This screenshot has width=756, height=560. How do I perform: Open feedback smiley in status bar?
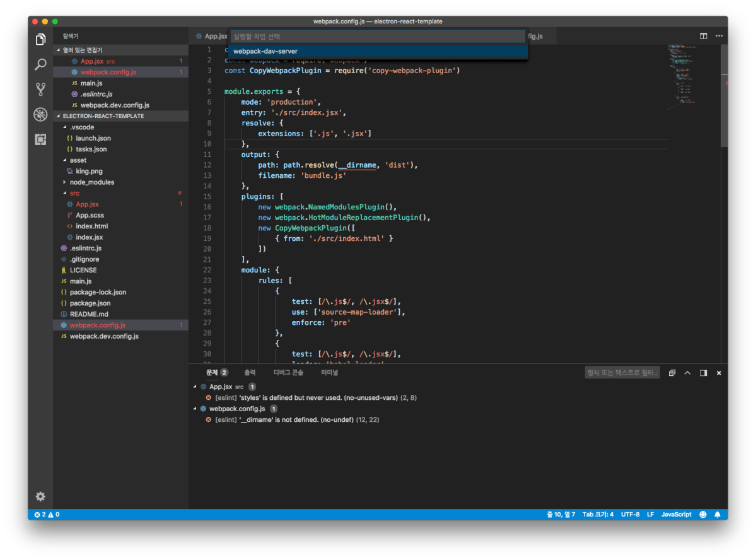coord(703,515)
